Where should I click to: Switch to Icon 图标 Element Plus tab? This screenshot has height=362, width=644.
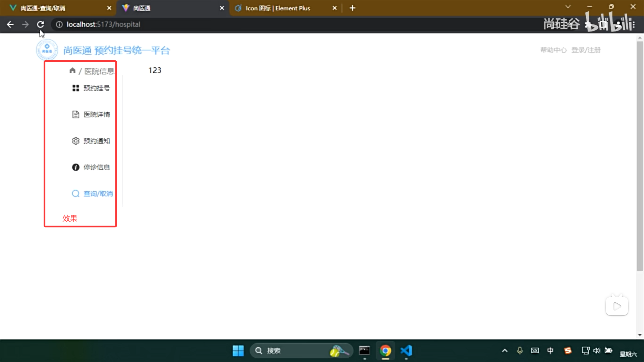click(278, 8)
